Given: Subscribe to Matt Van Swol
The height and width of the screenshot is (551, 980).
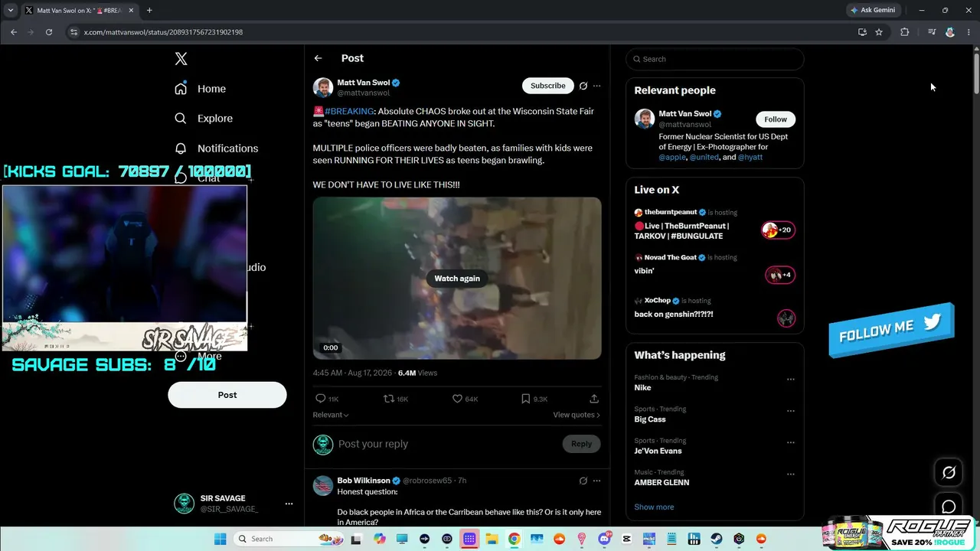Looking at the screenshot, I should 548,86.
